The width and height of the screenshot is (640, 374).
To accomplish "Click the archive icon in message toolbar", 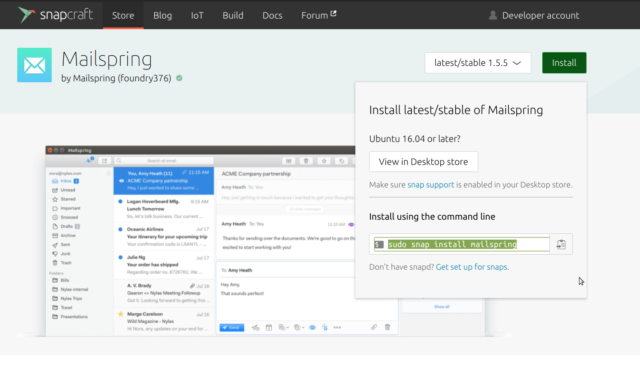I will pos(289,161).
